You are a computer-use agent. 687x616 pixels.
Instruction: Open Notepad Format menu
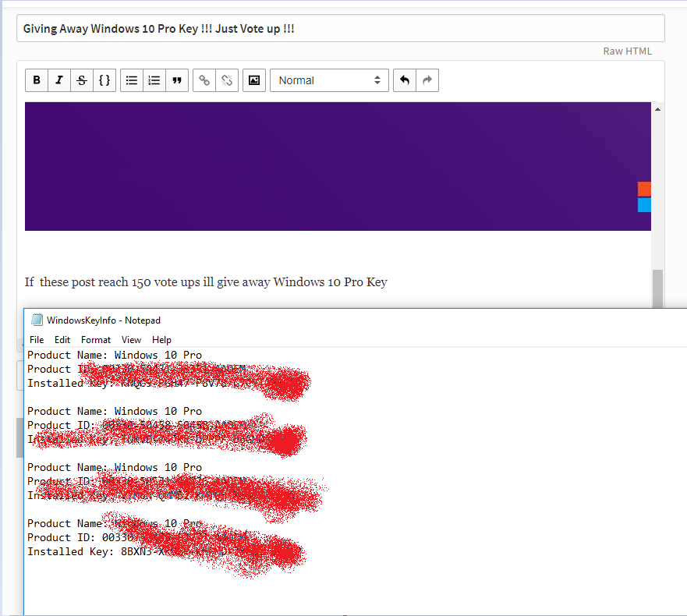(96, 339)
